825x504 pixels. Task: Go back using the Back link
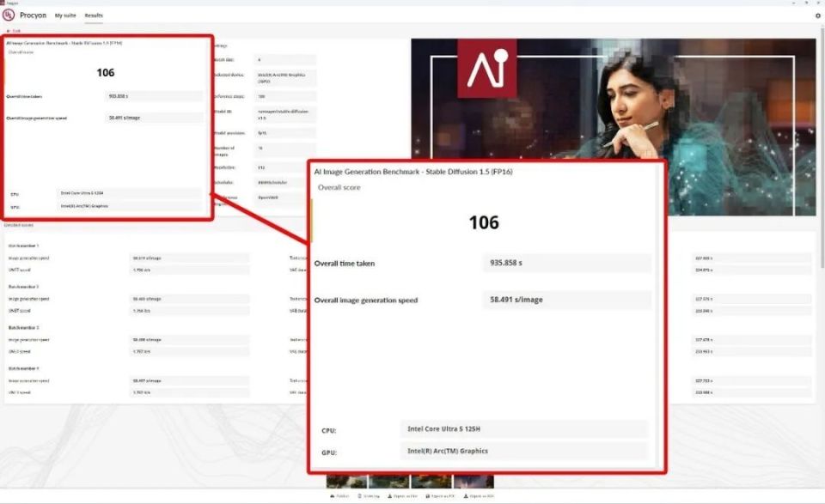(x=13, y=31)
